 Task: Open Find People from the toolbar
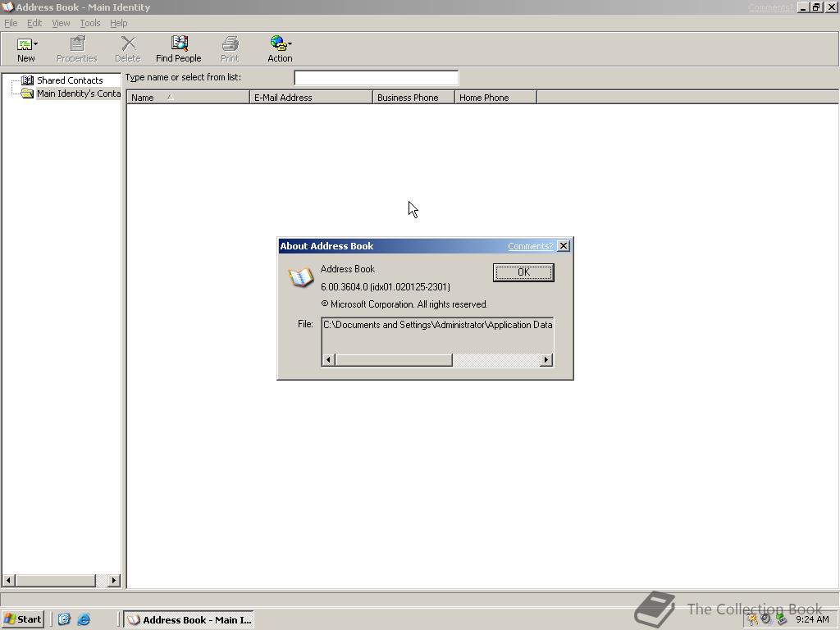pos(178,49)
